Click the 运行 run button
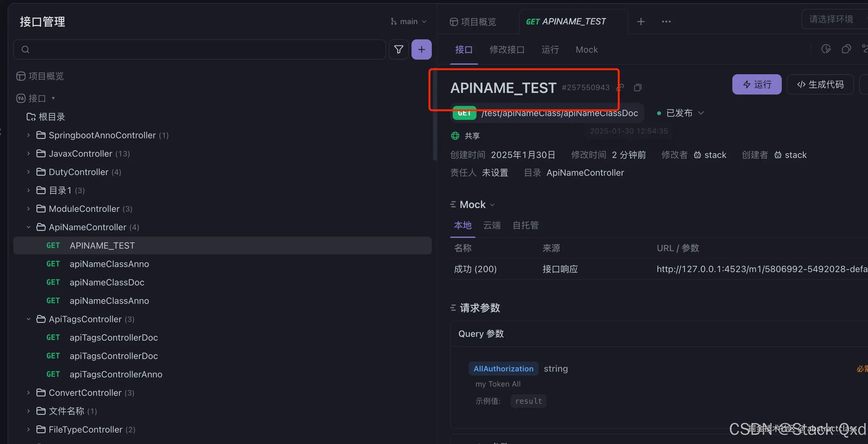The height and width of the screenshot is (444, 868). [756, 84]
